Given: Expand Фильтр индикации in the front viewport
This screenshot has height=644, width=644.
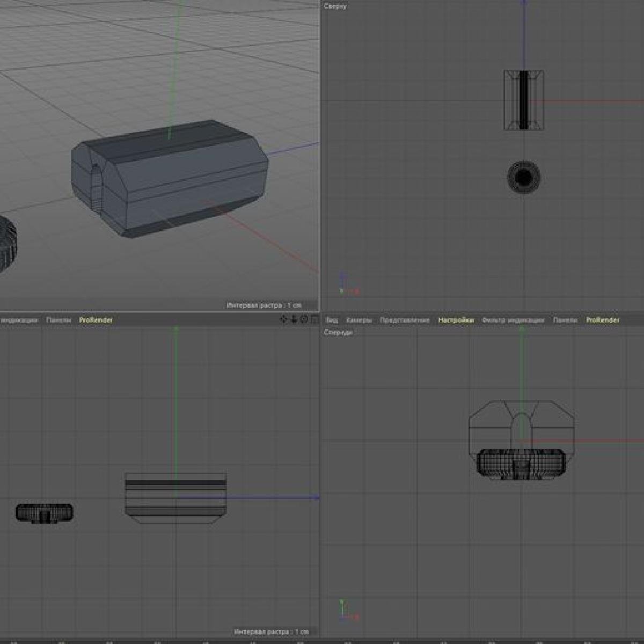Looking at the screenshot, I should click(x=513, y=320).
